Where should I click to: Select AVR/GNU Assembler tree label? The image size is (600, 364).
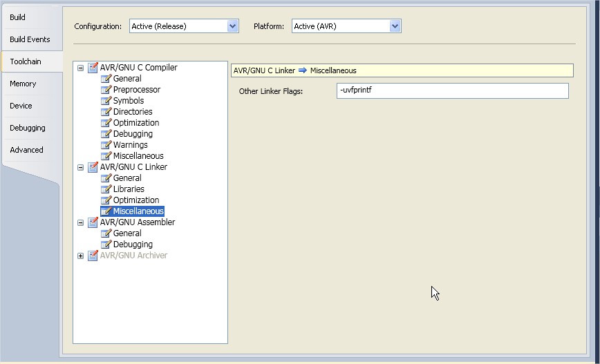click(138, 222)
